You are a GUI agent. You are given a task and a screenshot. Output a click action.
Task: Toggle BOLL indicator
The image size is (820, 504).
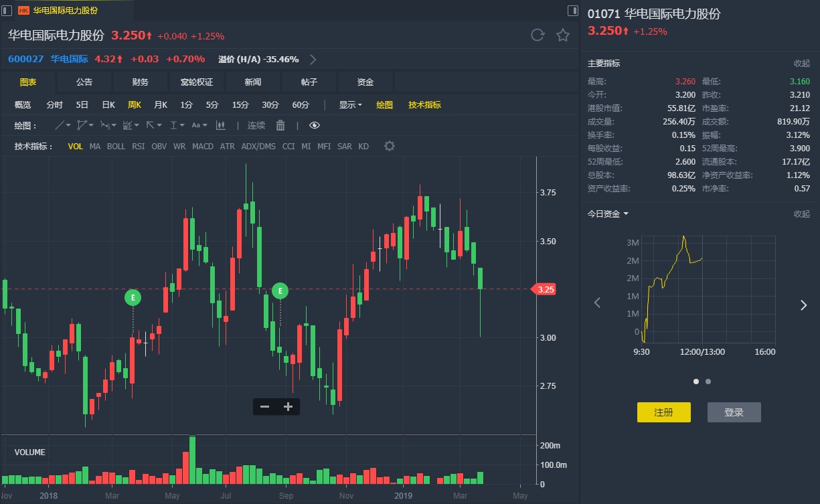pos(116,146)
